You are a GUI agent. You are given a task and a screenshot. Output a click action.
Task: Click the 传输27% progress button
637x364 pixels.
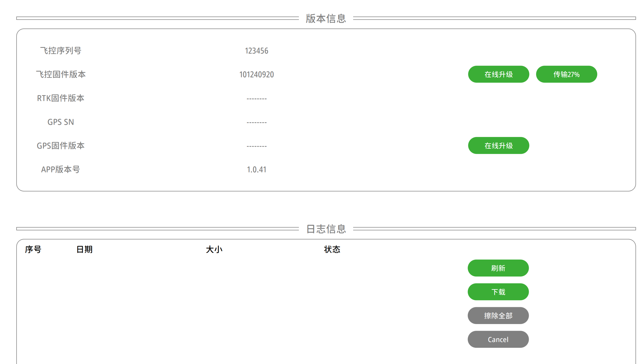click(x=566, y=74)
